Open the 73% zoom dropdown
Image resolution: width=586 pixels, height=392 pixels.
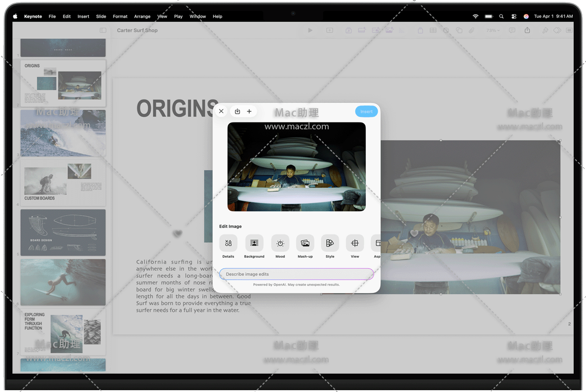tap(493, 31)
